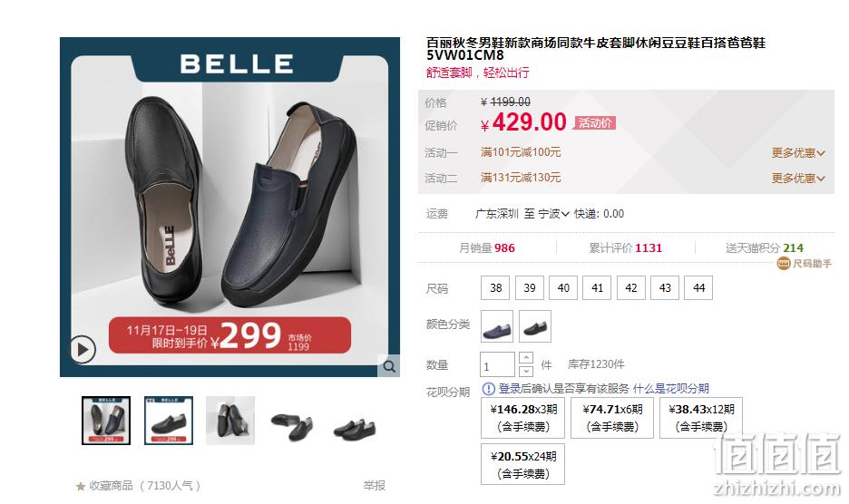The height and width of the screenshot is (504, 849).
Task: Click the magnifier zoom icon on product image
Action: pos(389,366)
